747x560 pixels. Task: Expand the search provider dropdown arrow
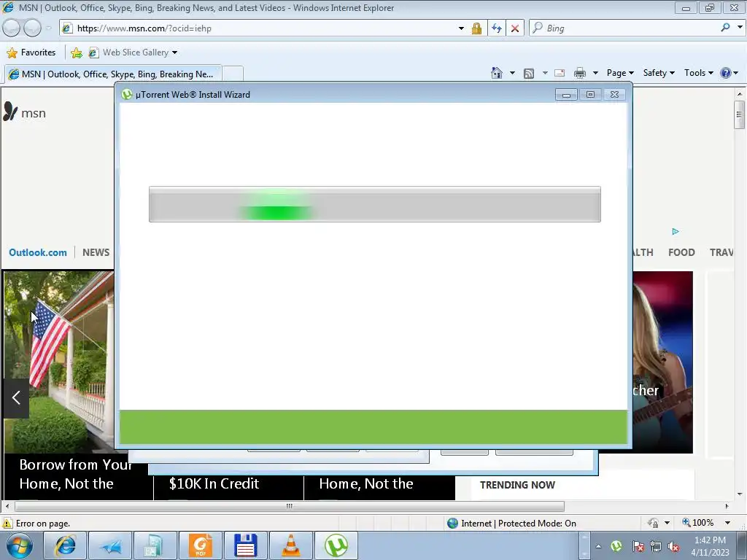(x=740, y=28)
